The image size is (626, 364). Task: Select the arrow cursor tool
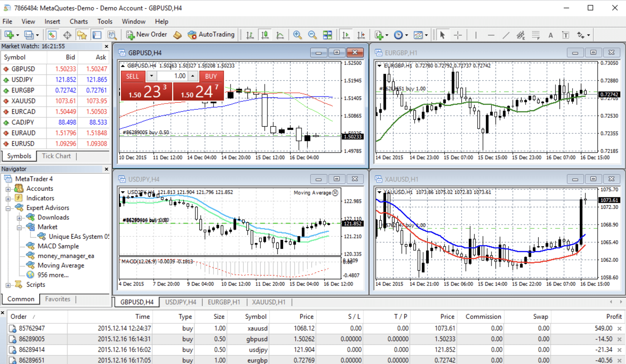click(x=442, y=35)
